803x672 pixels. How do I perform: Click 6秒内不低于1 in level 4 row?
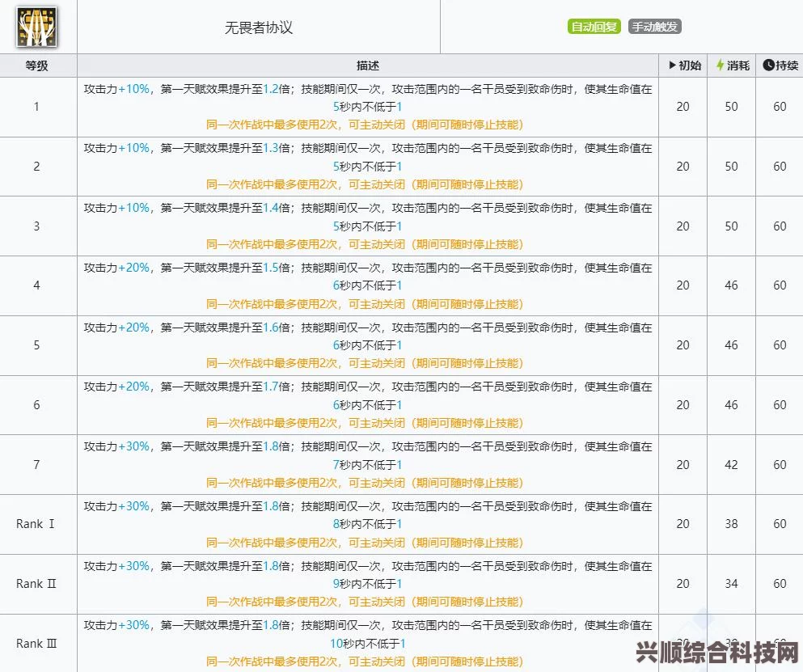(x=368, y=285)
